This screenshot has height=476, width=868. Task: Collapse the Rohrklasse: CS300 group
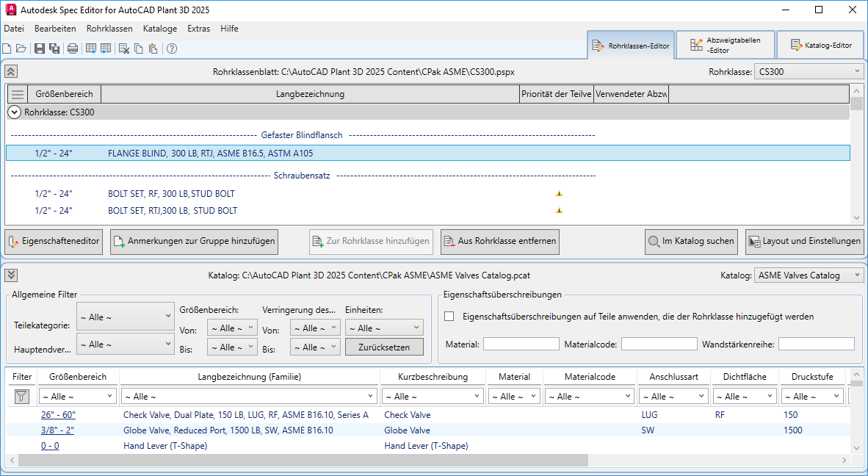[15, 112]
